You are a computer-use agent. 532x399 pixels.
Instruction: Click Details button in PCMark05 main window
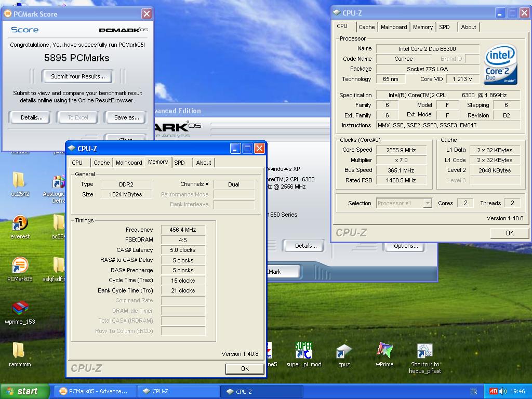click(x=305, y=246)
